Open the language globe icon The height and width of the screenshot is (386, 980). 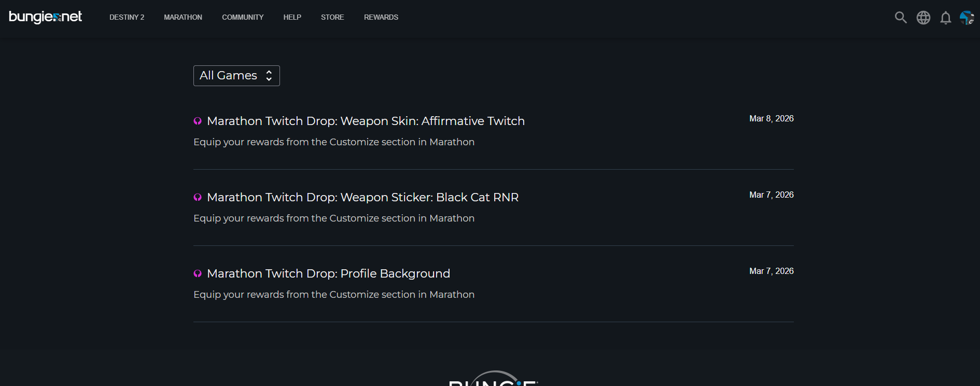(923, 18)
